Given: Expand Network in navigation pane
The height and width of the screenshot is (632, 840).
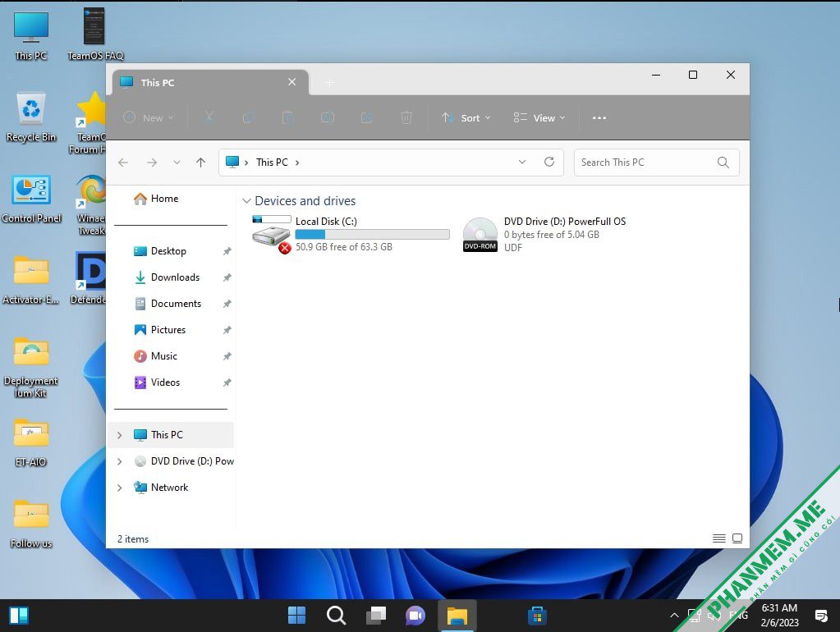Looking at the screenshot, I should click(119, 488).
